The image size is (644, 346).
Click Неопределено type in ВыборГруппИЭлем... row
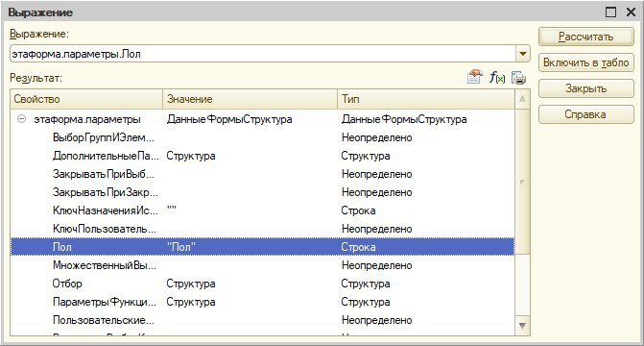[376, 137]
